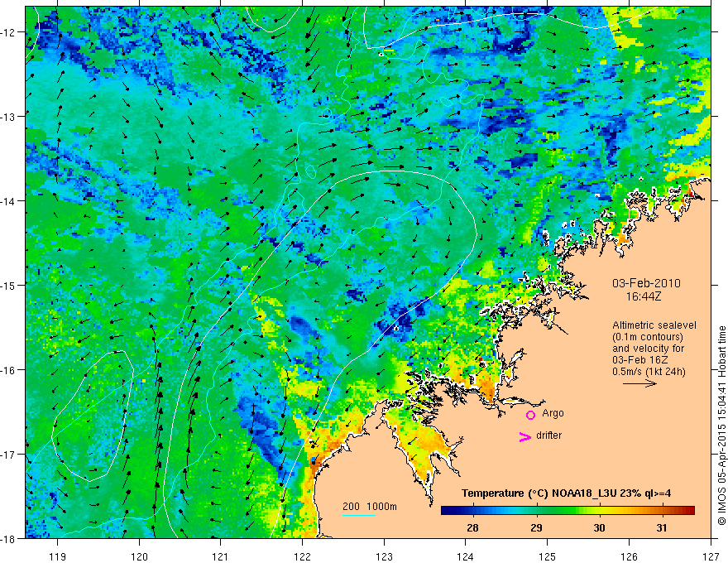The height and width of the screenshot is (563, 728).
Task: Click the longitude label 125
Action: click(x=548, y=557)
